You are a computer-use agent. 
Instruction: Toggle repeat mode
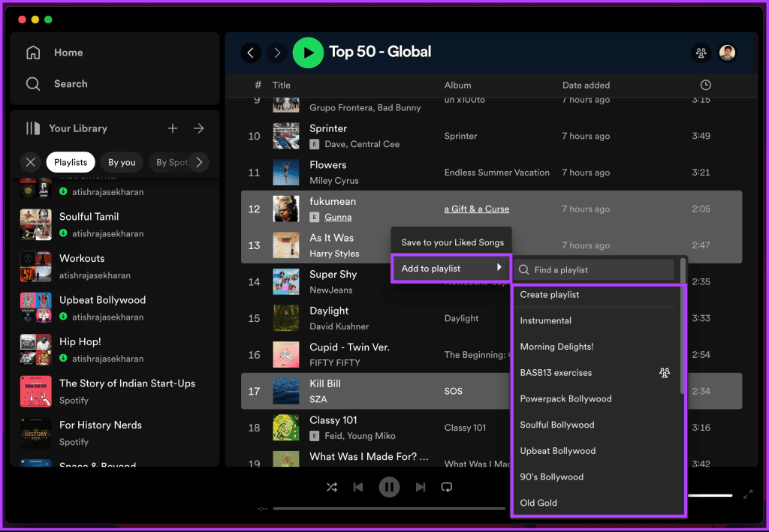[446, 486]
